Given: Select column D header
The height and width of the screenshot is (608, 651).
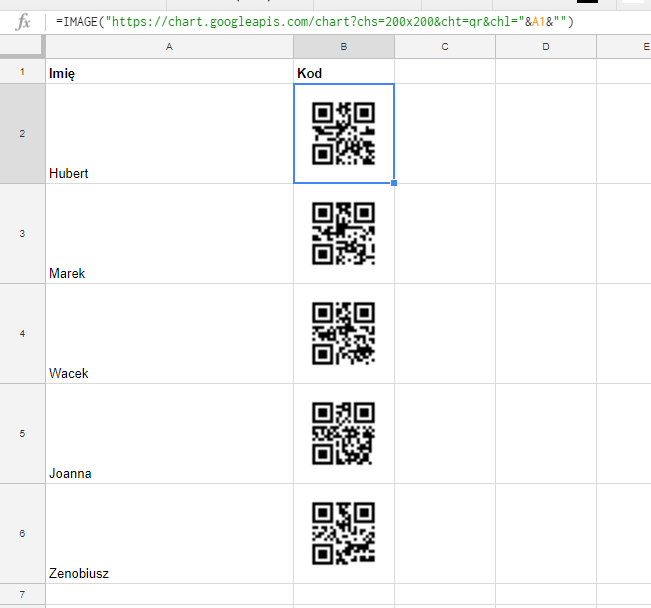Looking at the screenshot, I should (546, 47).
